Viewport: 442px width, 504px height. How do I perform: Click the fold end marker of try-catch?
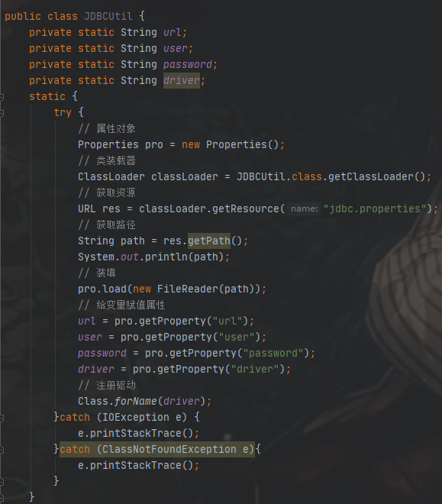2,482
